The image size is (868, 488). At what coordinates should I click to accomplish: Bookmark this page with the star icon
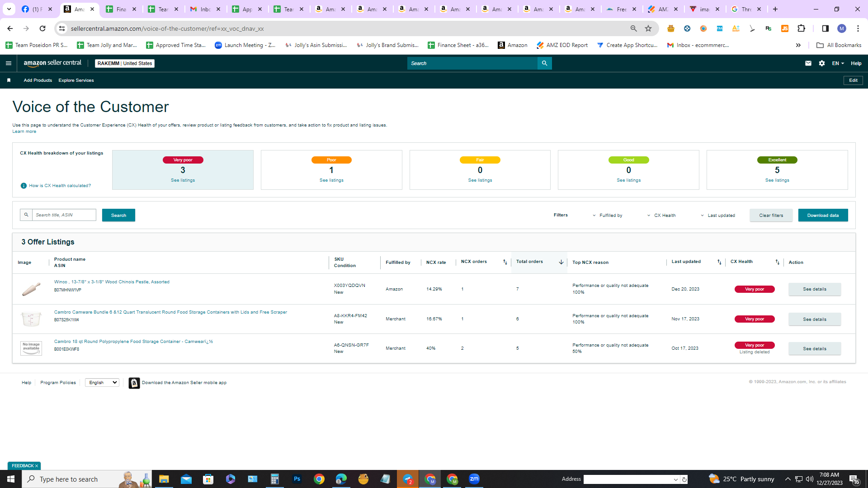tap(648, 28)
